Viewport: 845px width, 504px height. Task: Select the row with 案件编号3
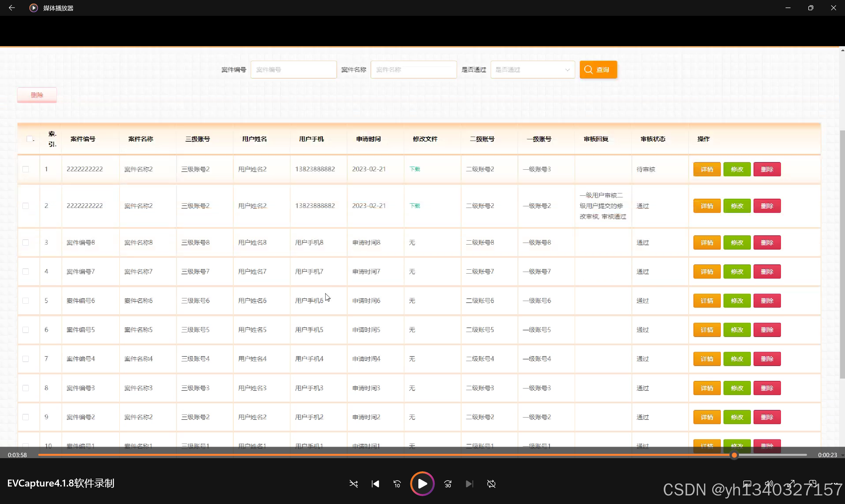point(25,388)
